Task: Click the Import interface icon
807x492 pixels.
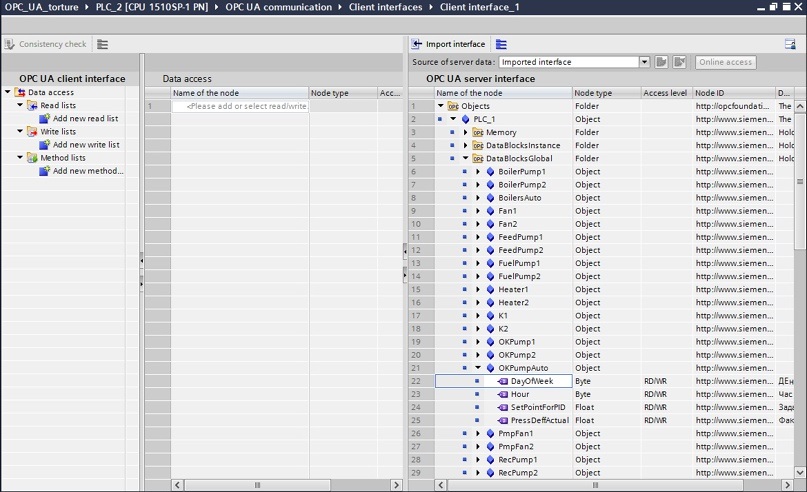Action: (416, 44)
